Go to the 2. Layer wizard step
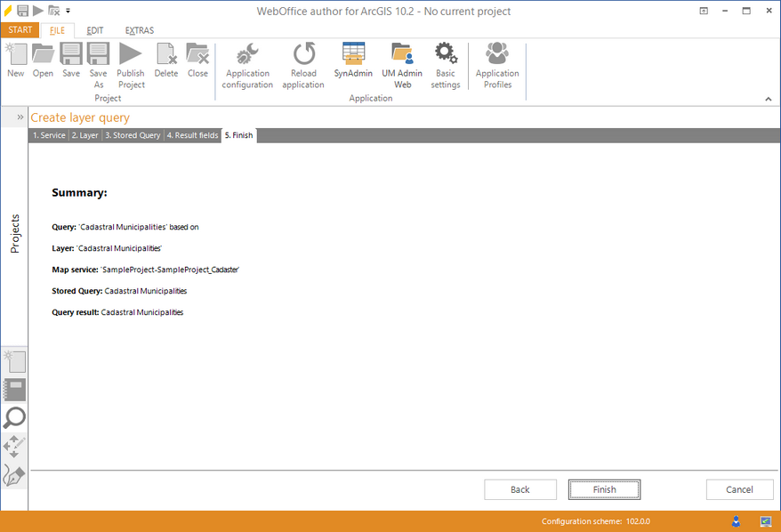 tap(85, 134)
